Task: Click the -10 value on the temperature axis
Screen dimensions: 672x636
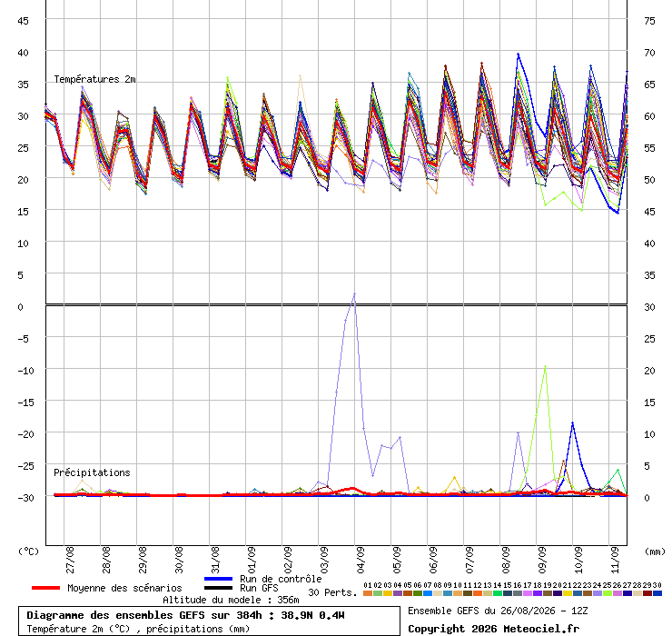Action: tap(25, 371)
